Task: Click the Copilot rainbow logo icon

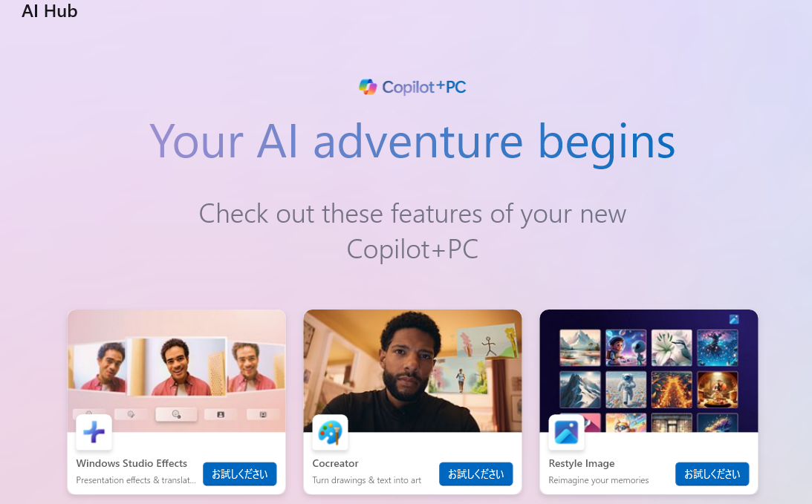Action: pos(368,87)
